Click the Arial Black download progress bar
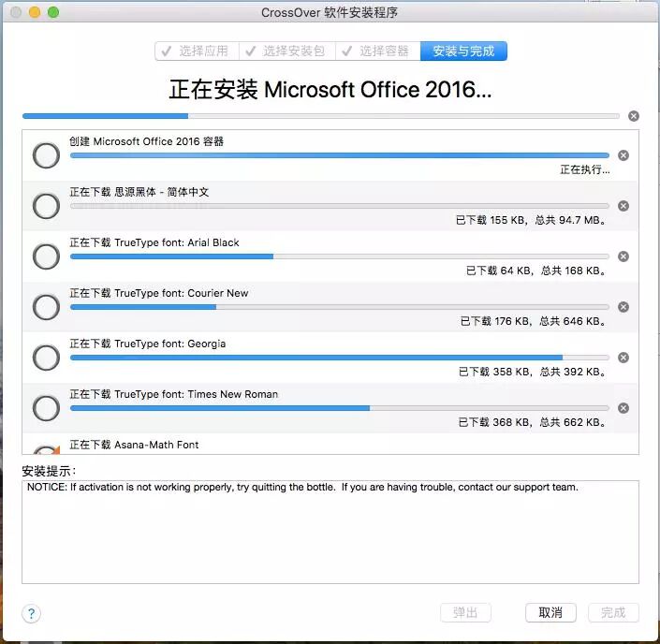This screenshot has width=660, height=644. click(340, 256)
